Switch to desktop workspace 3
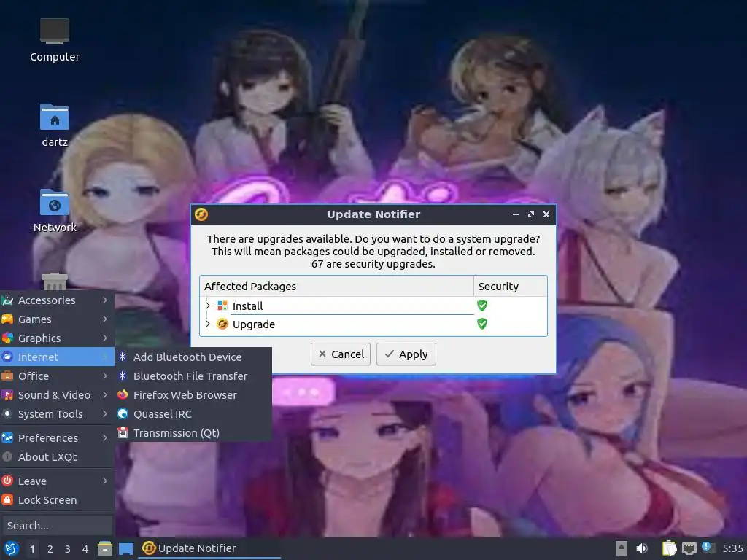The width and height of the screenshot is (747, 560). (68, 549)
